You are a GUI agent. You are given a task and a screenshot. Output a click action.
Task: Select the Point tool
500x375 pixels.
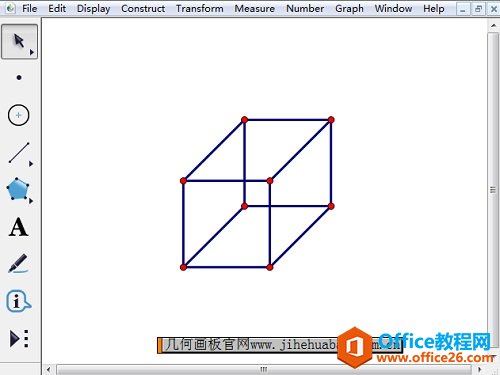[x=19, y=78]
